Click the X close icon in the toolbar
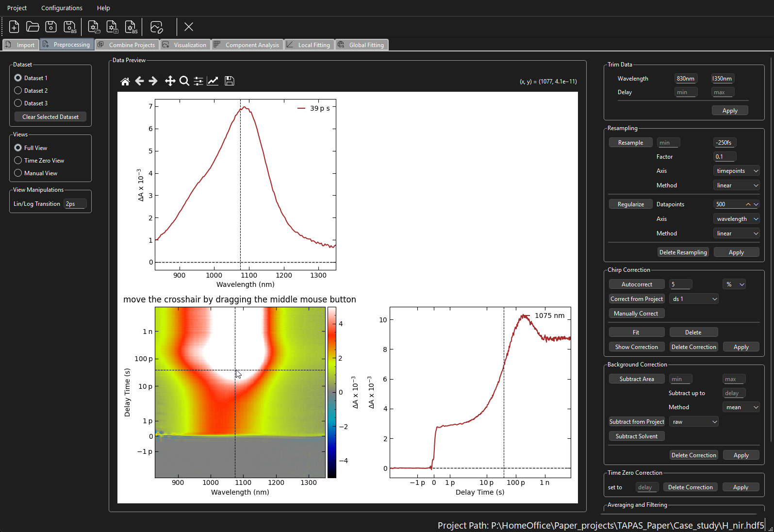Image resolution: width=774 pixels, height=532 pixels. (189, 27)
